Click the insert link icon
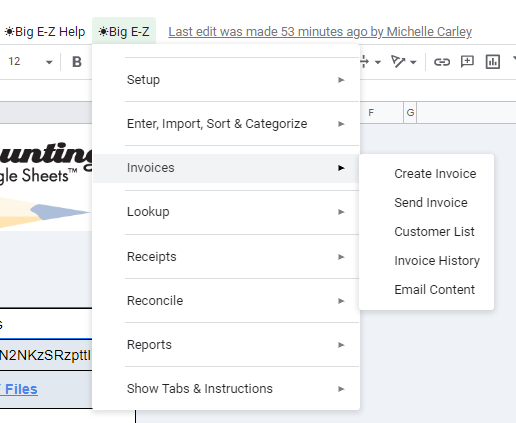Screen dimensions: 516x423 [442, 62]
